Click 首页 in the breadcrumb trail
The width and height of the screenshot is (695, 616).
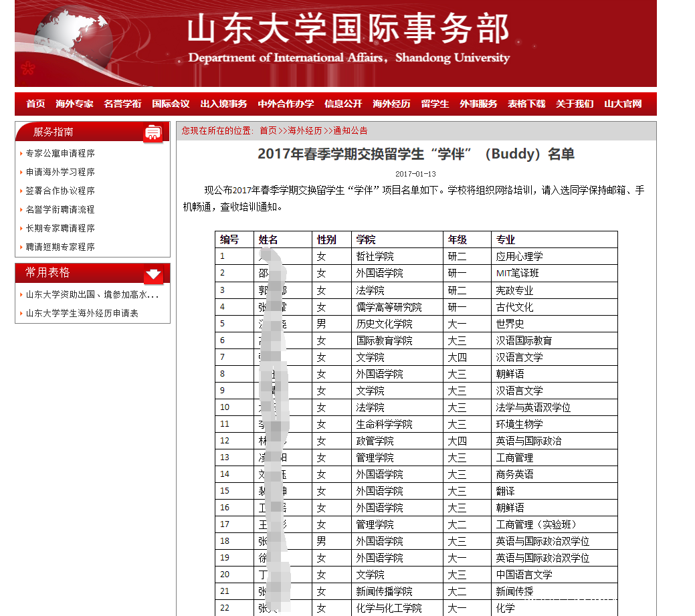click(268, 130)
